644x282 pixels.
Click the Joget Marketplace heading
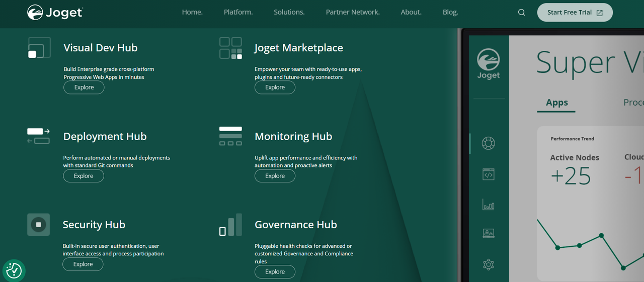tap(299, 48)
